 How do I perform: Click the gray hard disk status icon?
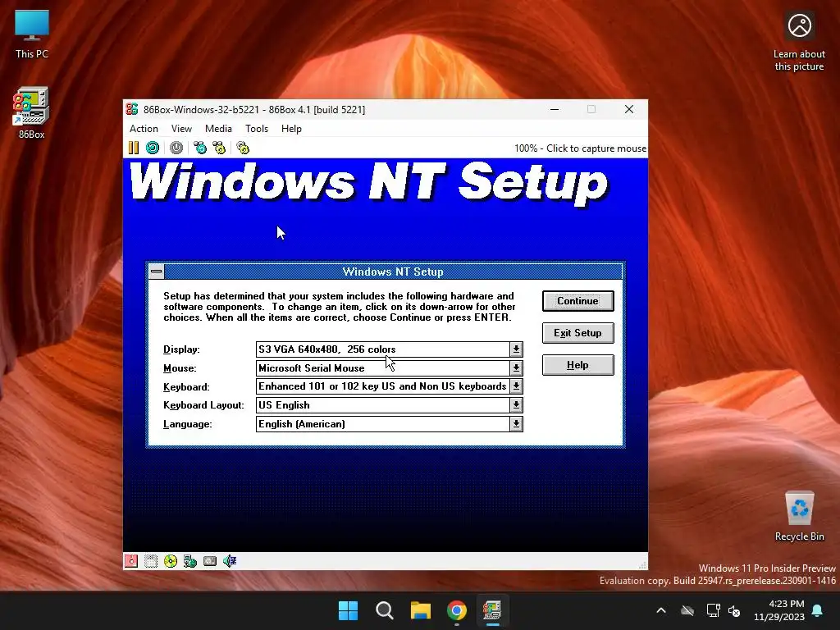[x=210, y=561]
